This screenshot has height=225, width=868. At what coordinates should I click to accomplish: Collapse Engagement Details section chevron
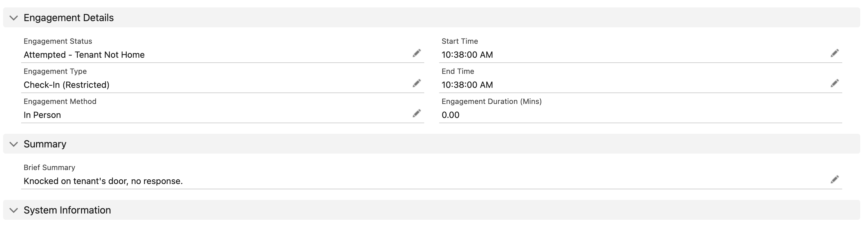[x=13, y=18]
